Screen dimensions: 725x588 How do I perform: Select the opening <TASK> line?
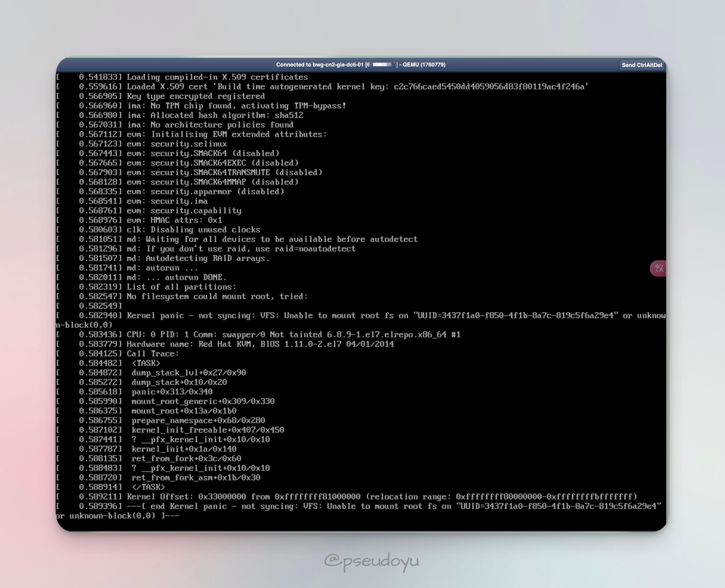click(108, 363)
